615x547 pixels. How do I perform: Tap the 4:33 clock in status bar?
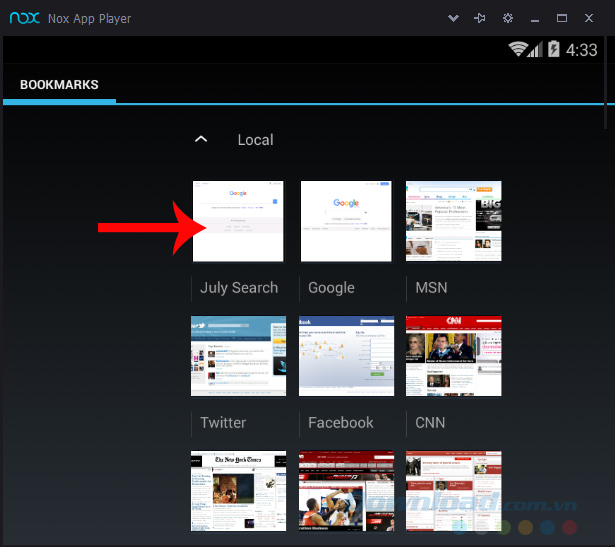tap(582, 49)
